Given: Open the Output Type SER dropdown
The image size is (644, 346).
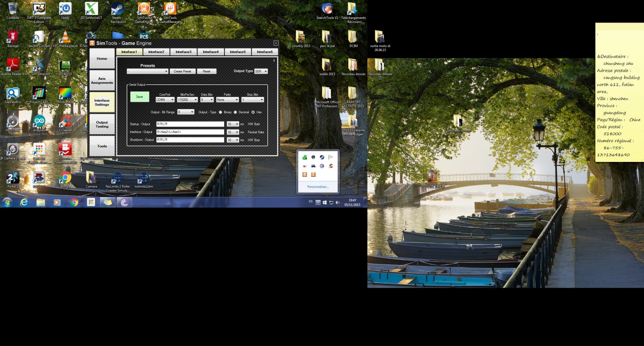Looking at the screenshot, I should pyautogui.click(x=261, y=71).
